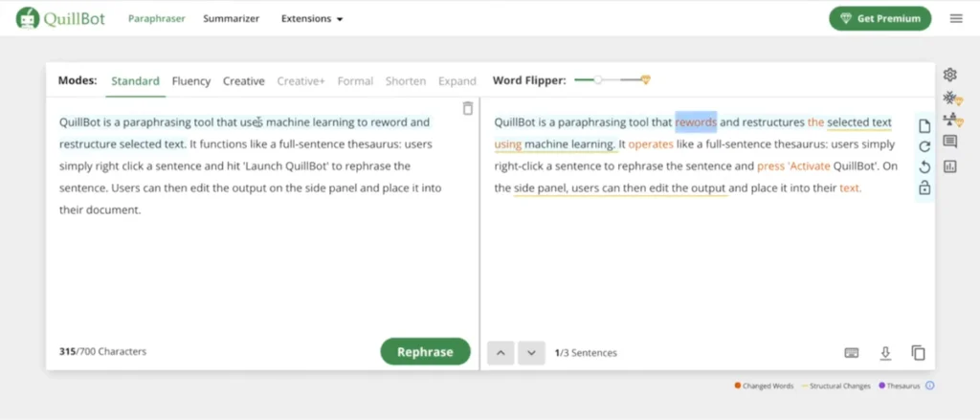The image size is (980, 420).
Task: Download the paraphrased output
Action: (885, 353)
